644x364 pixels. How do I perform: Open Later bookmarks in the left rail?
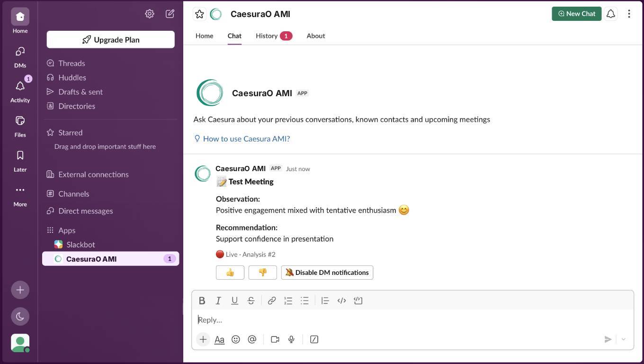coord(20,160)
